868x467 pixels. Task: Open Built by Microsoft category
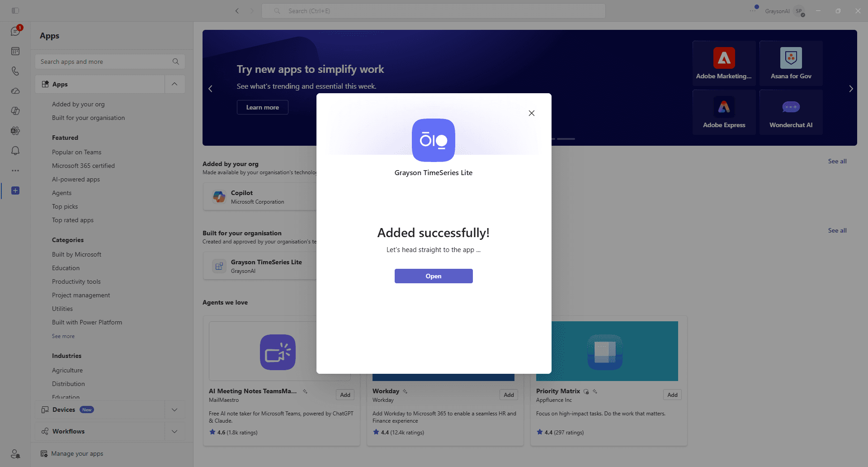tap(76, 254)
